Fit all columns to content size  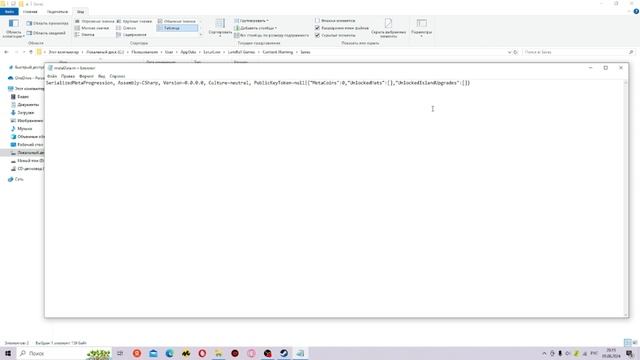coord(271,36)
